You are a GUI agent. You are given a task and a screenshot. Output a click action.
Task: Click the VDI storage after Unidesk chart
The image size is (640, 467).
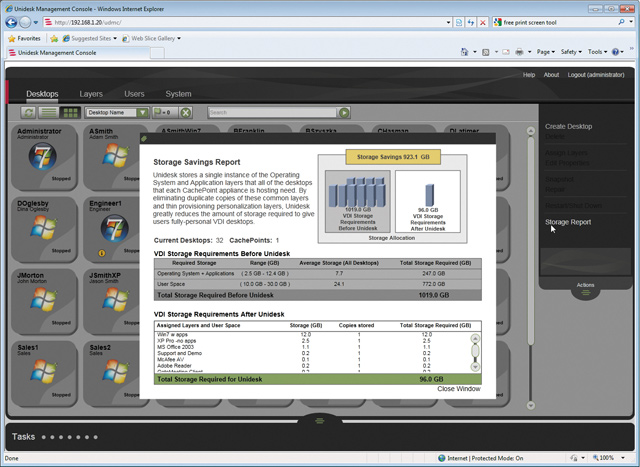pyautogui.click(x=428, y=201)
